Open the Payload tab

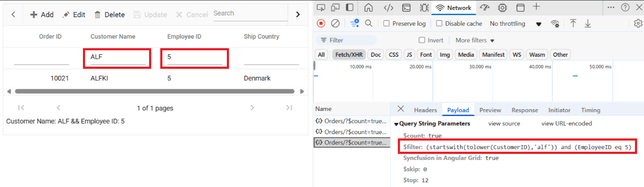pyautogui.click(x=458, y=110)
